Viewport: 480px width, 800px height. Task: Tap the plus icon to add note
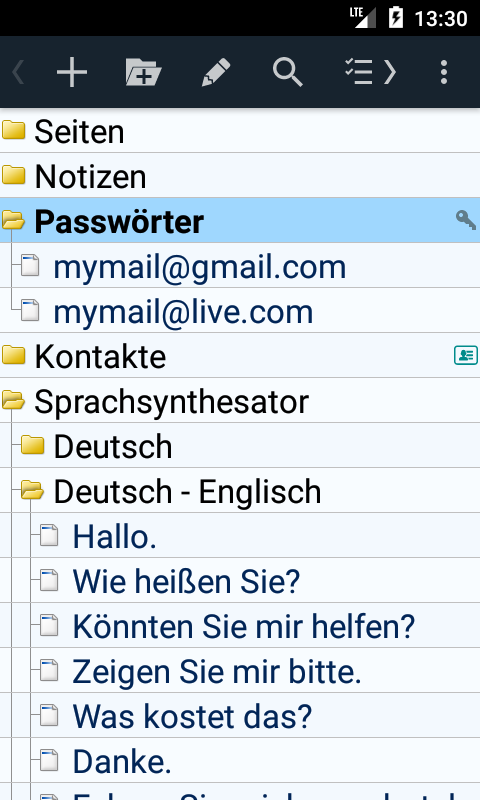(x=71, y=72)
